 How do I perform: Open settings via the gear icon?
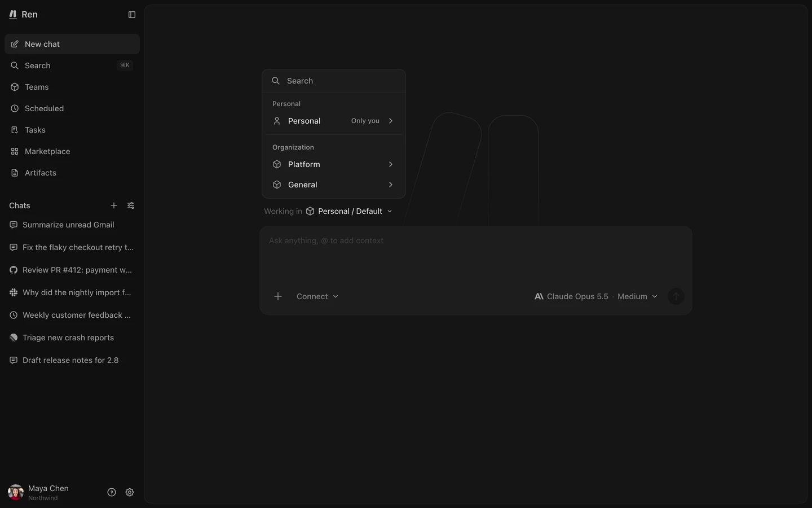pos(130,492)
